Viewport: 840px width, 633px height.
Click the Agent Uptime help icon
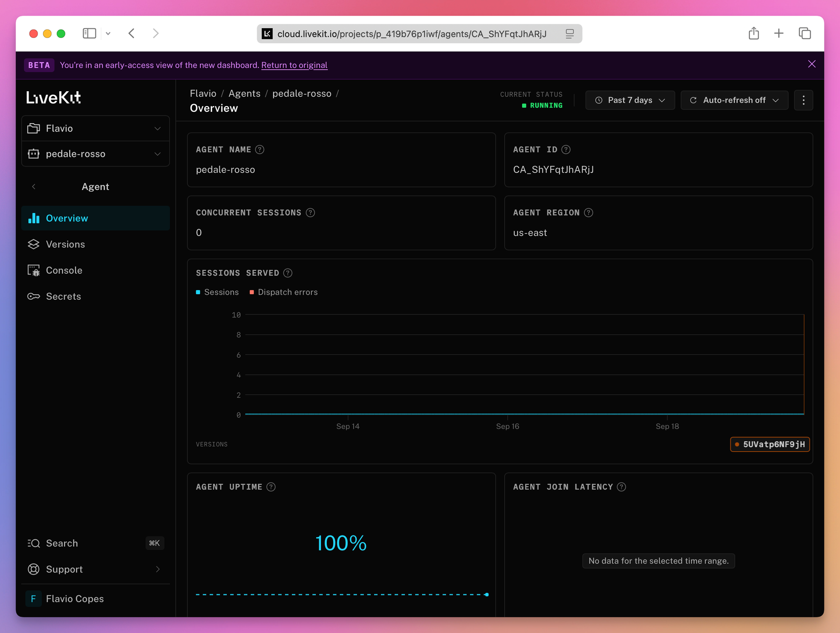click(x=271, y=487)
